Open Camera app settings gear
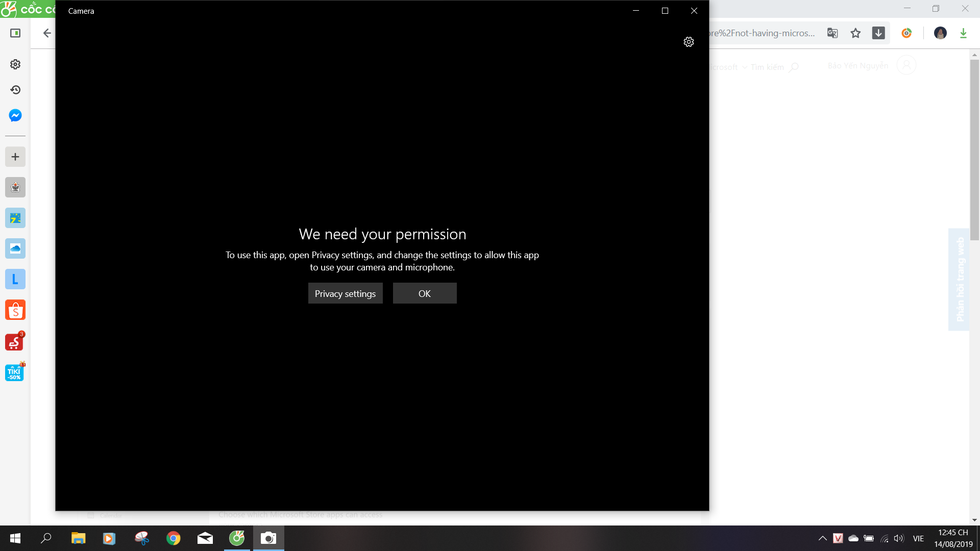 [689, 42]
